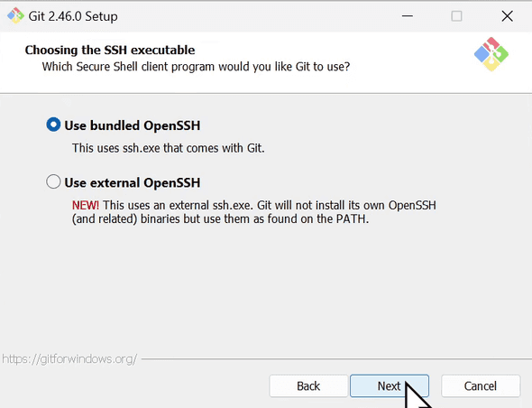
Task: Click the Git icon in title bar
Action: (x=15, y=16)
